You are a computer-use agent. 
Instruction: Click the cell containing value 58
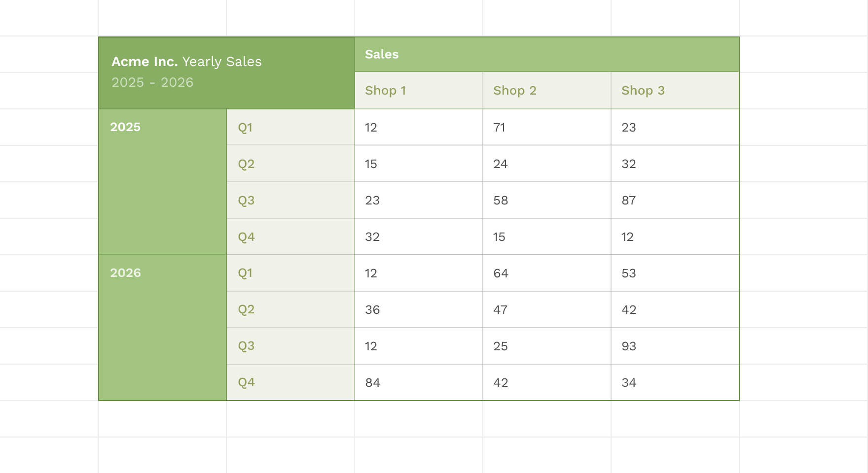pyautogui.click(x=547, y=200)
